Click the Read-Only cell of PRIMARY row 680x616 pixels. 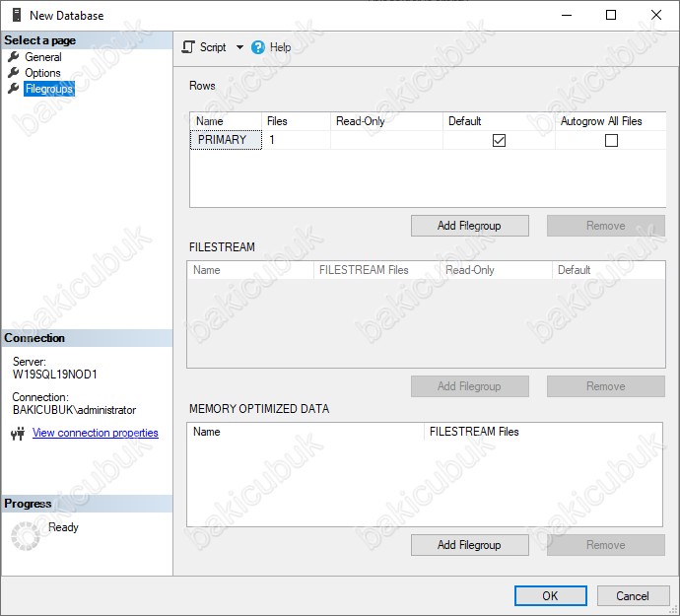[386, 140]
